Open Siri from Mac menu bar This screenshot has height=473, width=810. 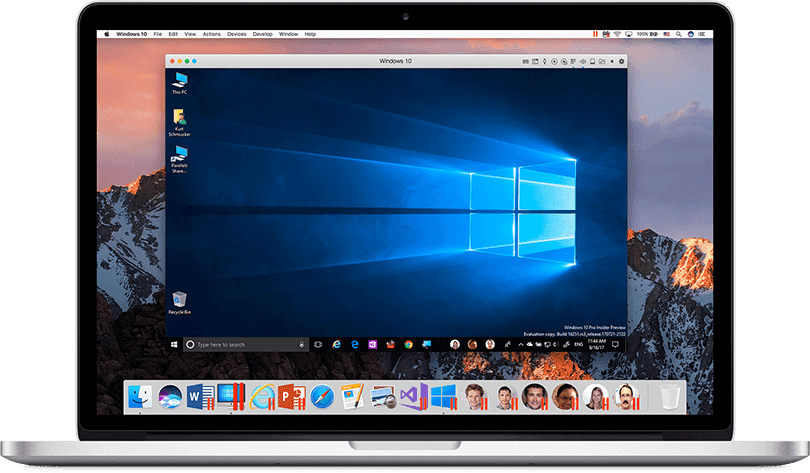click(691, 34)
